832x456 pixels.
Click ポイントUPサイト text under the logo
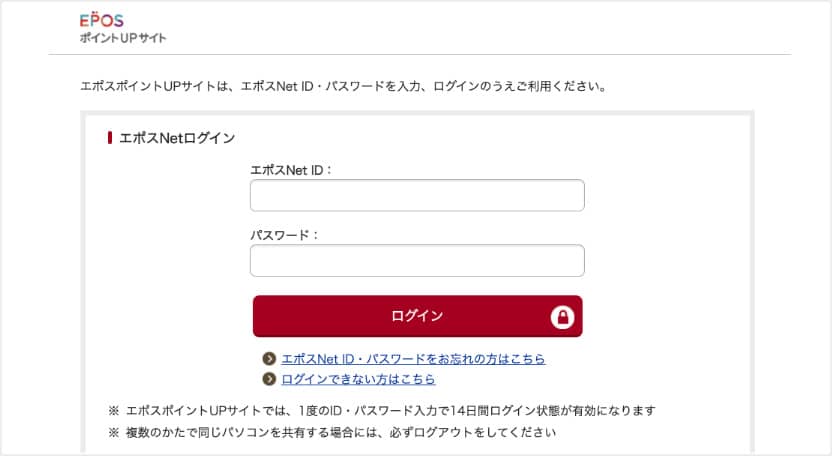(123, 39)
